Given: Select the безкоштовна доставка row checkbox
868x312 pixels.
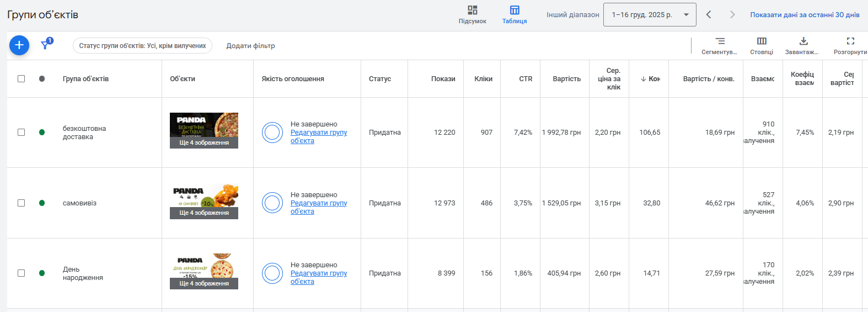Looking at the screenshot, I should pyautogui.click(x=21, y=132).
